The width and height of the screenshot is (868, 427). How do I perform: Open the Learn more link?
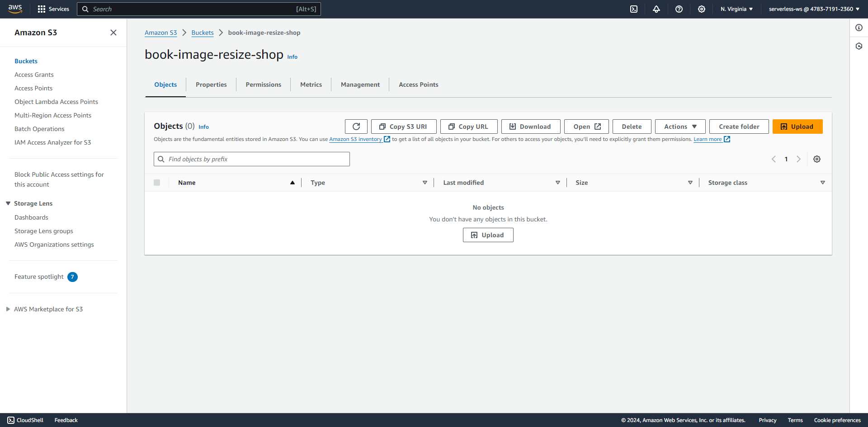pyautogui.click(x=712, y=139)
